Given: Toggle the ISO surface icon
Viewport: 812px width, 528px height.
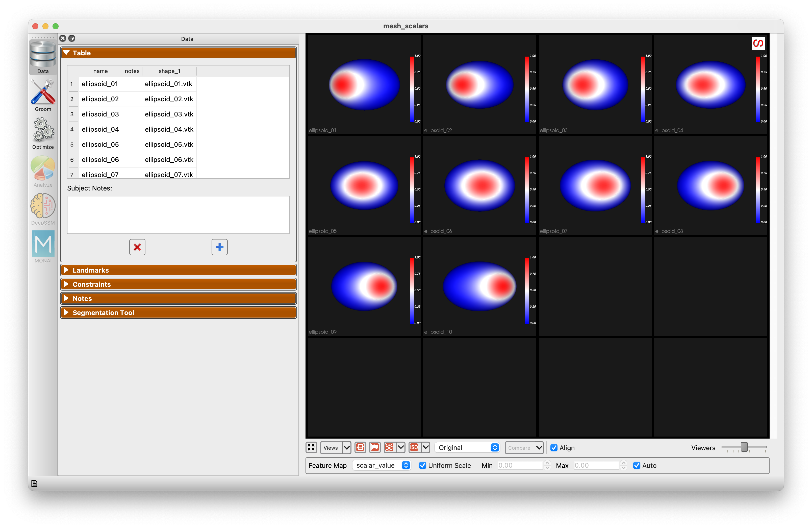Looking at the screenshot, I should (x=414, y=447).
